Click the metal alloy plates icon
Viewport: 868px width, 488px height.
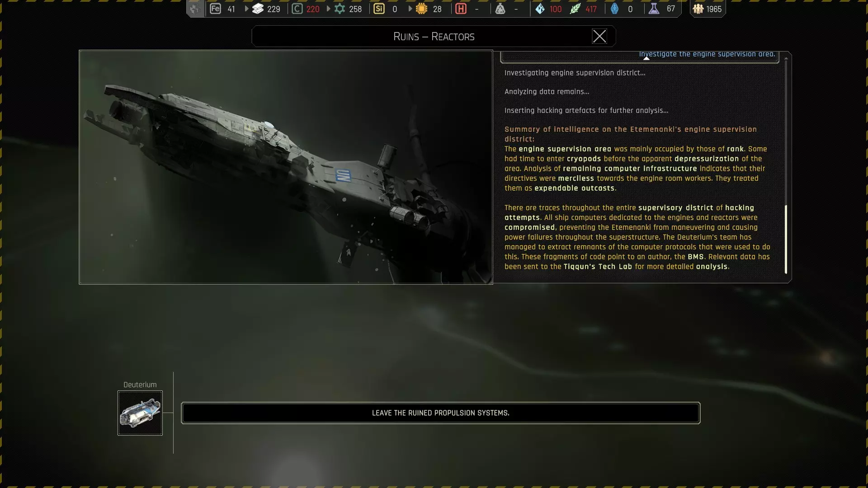click(258, 9)
